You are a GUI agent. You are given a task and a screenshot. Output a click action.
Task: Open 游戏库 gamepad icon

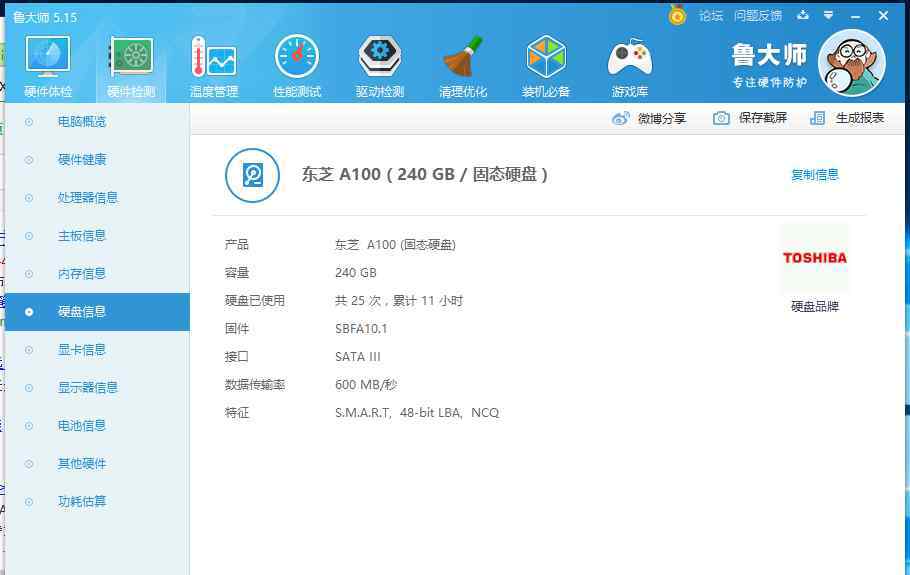pyautogui.click(x=630, y=57)
